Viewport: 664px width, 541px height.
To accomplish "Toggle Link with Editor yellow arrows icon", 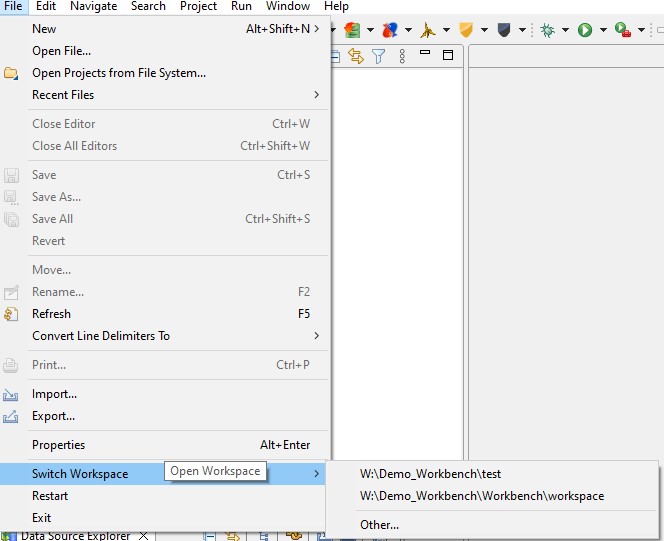I will [x=356, y=55].
